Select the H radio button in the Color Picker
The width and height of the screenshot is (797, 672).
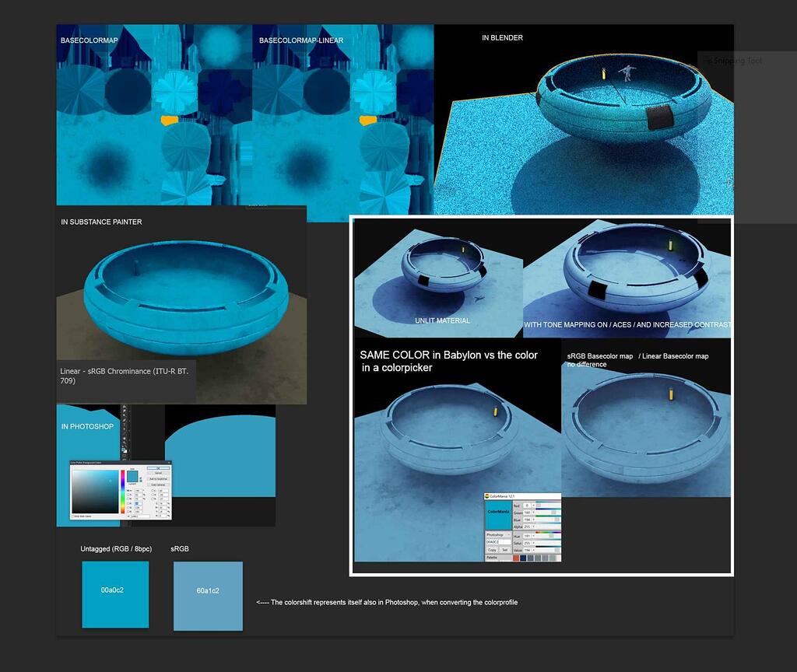point(128,491)
